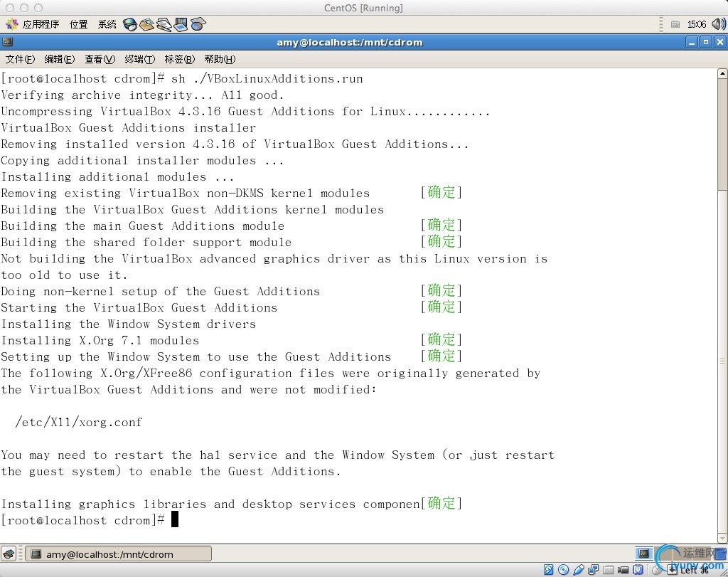Click the CentOS logo on the 应用程序 button

[x=11, y=24]
